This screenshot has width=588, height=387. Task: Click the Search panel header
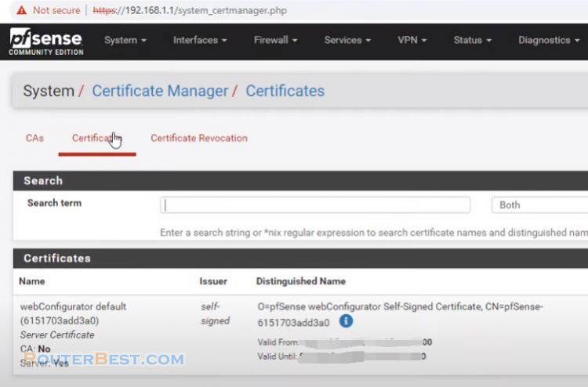[x=300, y=181]
